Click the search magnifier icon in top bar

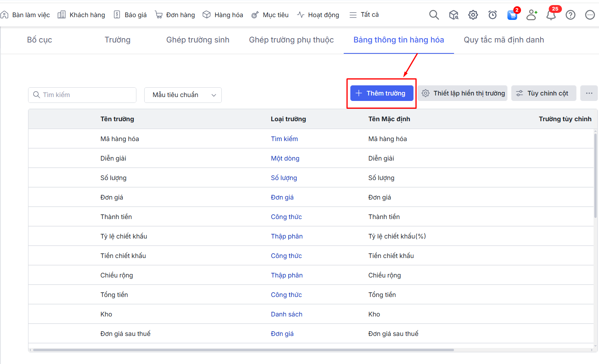pyautogui.click(x=434, y=15)
